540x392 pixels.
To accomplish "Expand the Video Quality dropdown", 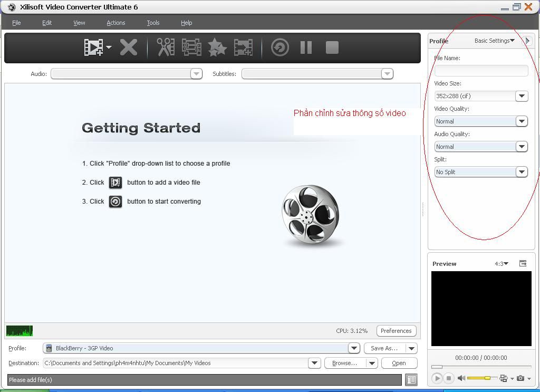I will [x=522, y=121].
